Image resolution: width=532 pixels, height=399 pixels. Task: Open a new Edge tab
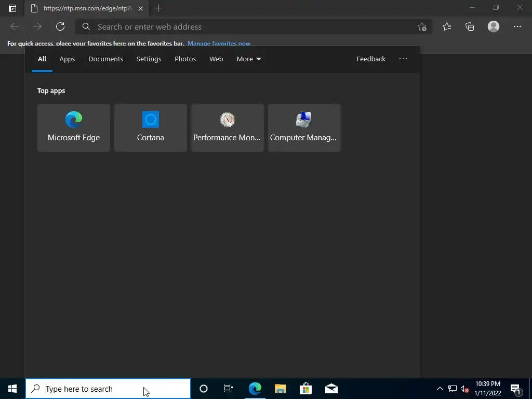coord(158,8)
